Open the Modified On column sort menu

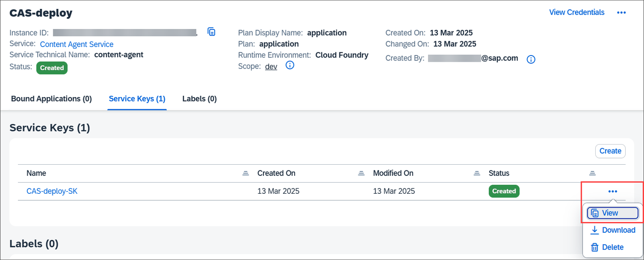[x=477, y=173]
